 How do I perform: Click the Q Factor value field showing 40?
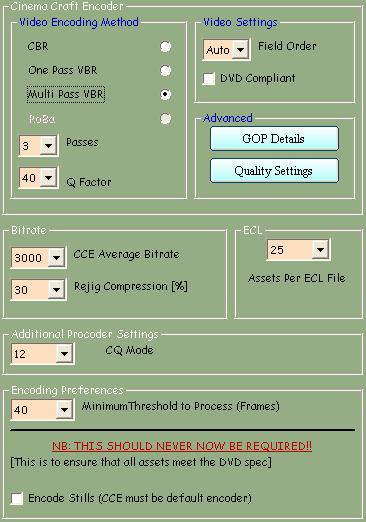click(x=30, y=178)
